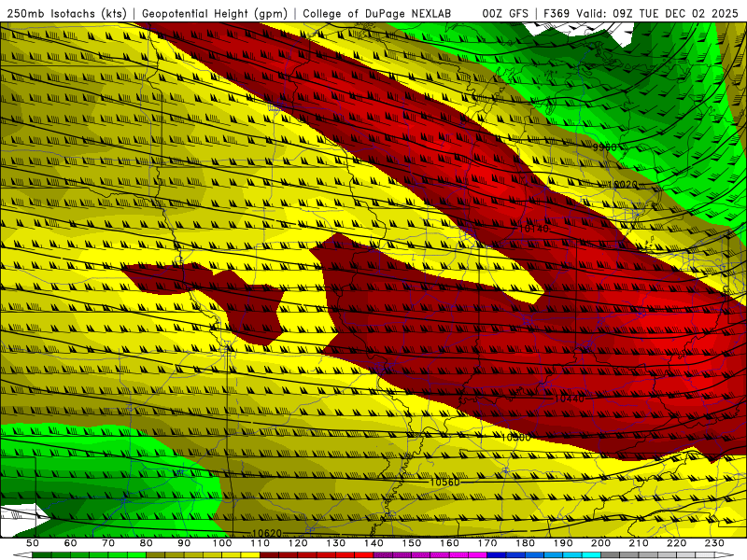Screen dimensions: 747x560
Task: Click the right arrow end of the color bar
Action: [725, 555]
